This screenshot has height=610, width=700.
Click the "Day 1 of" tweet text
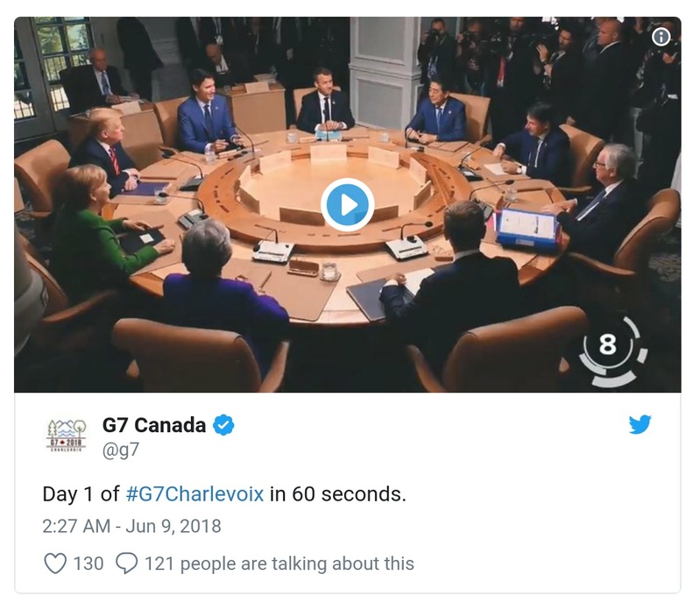click(81, 493)
